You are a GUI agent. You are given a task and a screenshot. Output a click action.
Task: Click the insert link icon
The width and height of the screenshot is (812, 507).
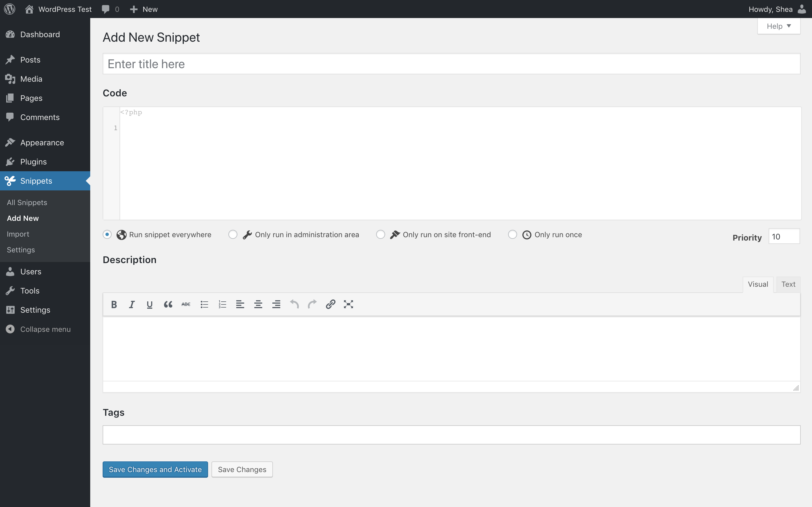click(x=330, y=304)
